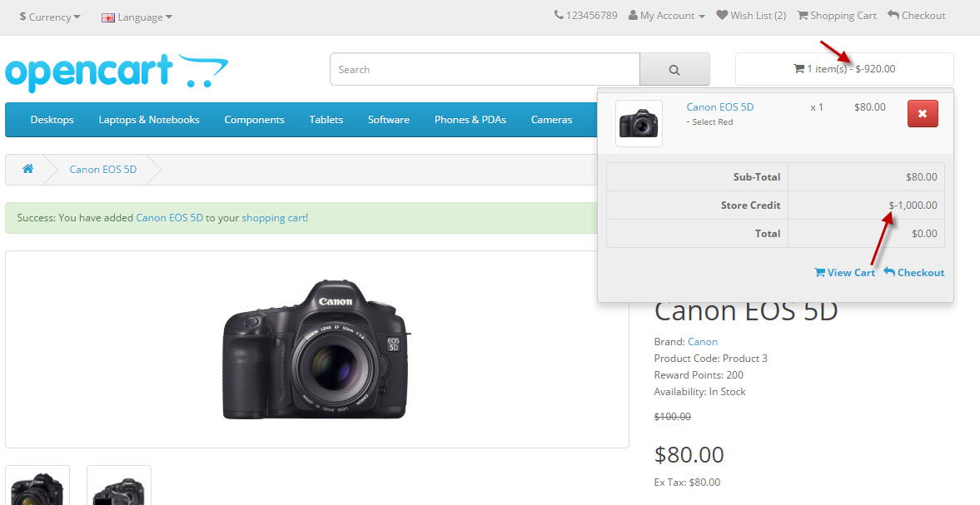Expand the My Account menu

tap(667, 16)
